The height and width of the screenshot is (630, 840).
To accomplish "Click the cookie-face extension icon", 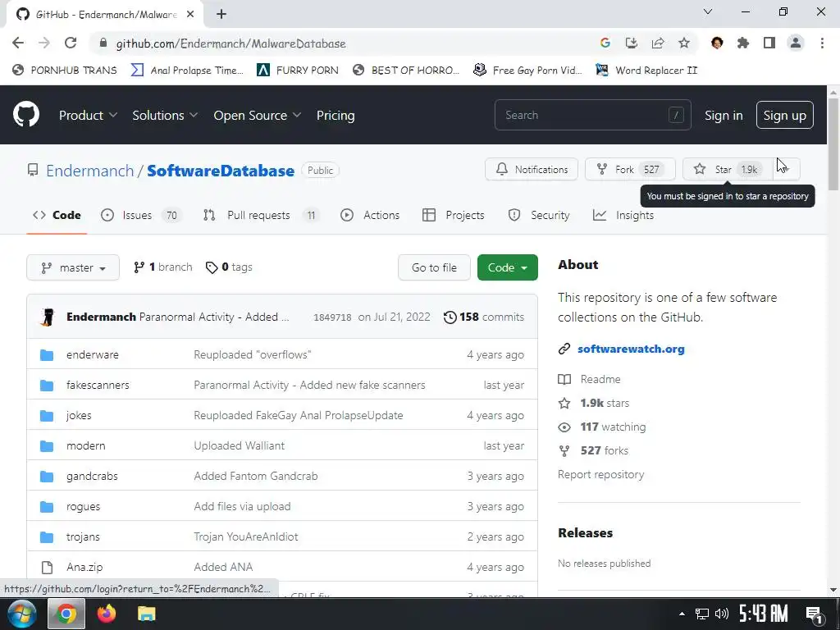I will click(x=717, y=43).
